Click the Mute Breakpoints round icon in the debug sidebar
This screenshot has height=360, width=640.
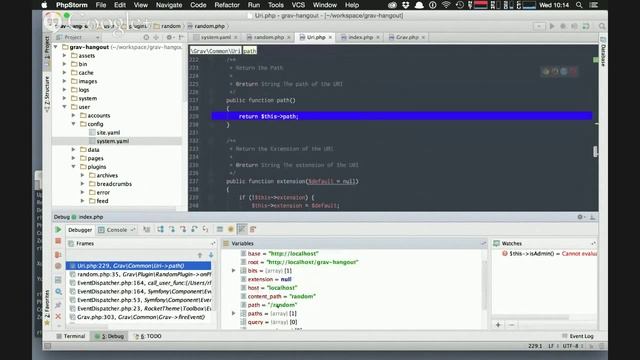58,266
